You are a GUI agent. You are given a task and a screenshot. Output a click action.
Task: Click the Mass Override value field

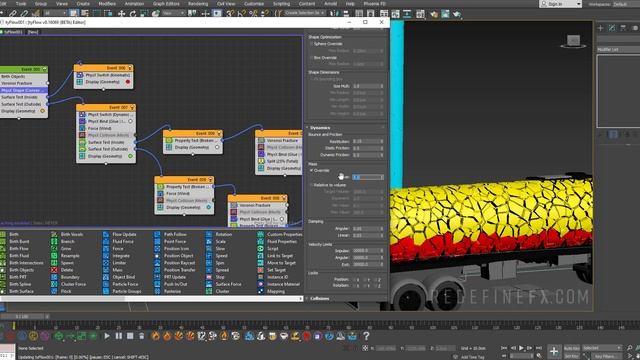click(x=367, y=177)
